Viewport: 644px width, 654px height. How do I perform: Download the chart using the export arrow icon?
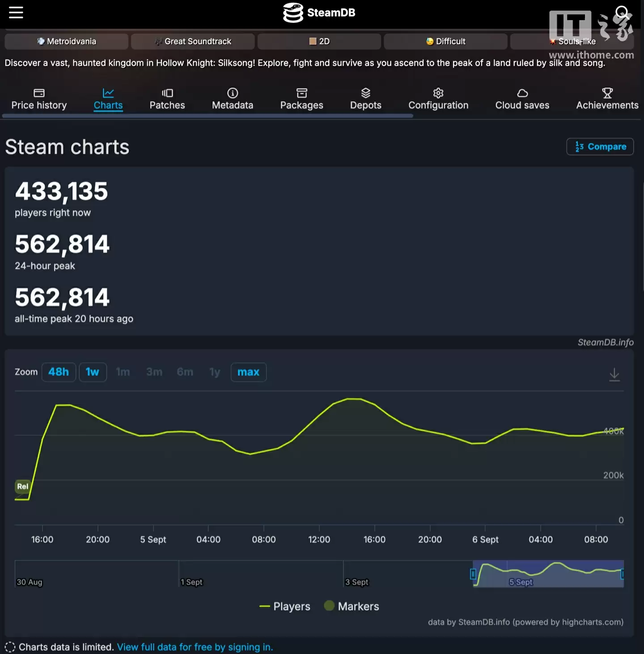(614, 374)
